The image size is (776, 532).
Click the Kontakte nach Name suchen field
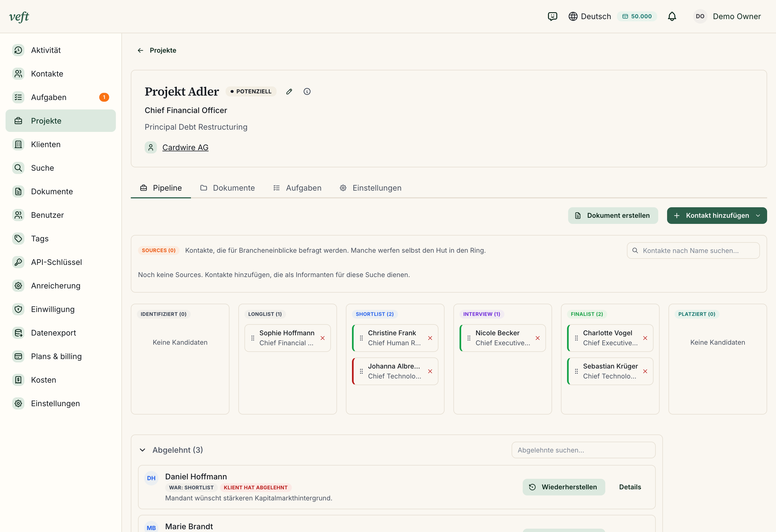point(693,251)
